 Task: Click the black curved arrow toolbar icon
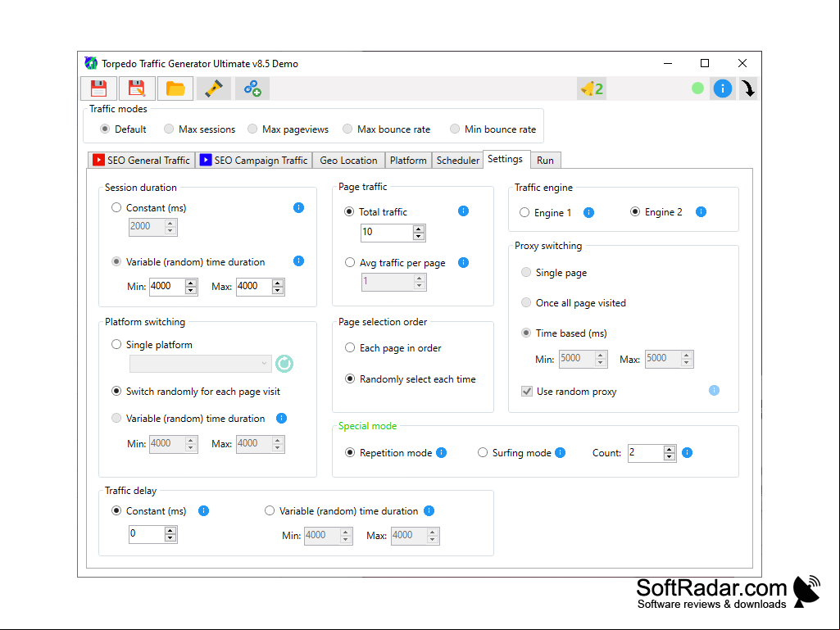click(748, 88)
